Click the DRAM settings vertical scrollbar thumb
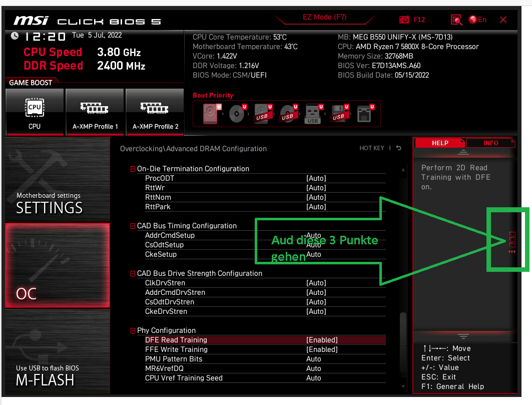Screen dimensions: 532x405 pos(403,343)
